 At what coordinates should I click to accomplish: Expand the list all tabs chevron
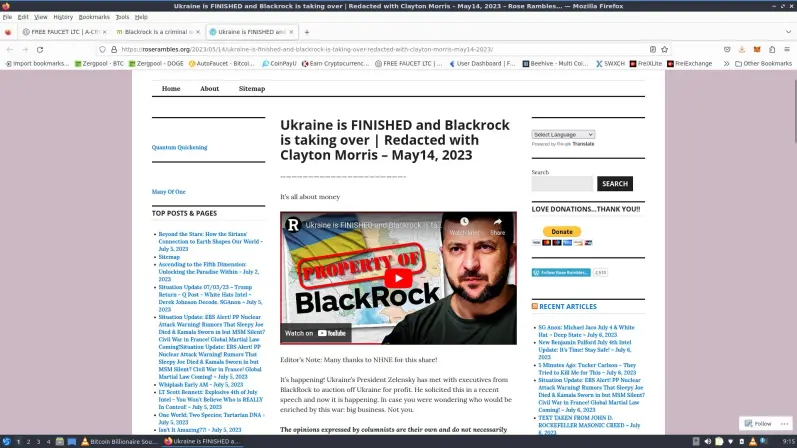pos(788,32)
